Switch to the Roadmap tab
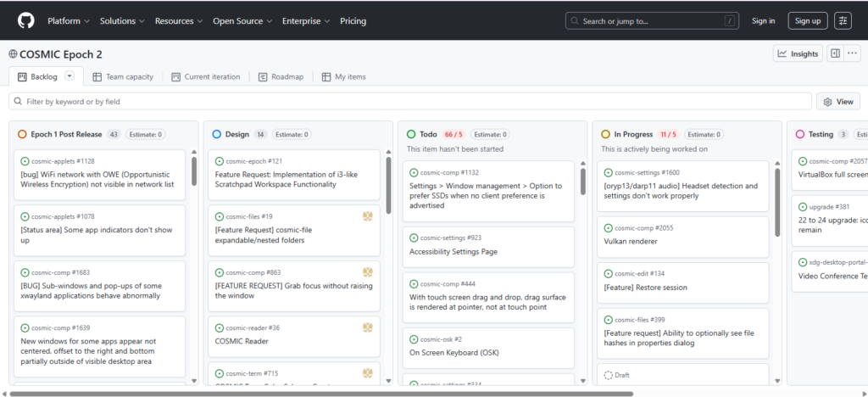Screen dimensions: 868x397 (281, 77)
